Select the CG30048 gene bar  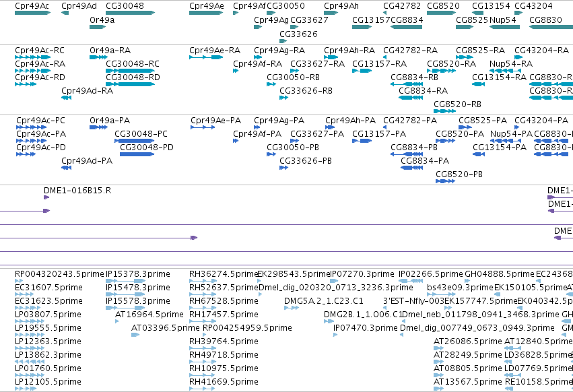(131, 13)
